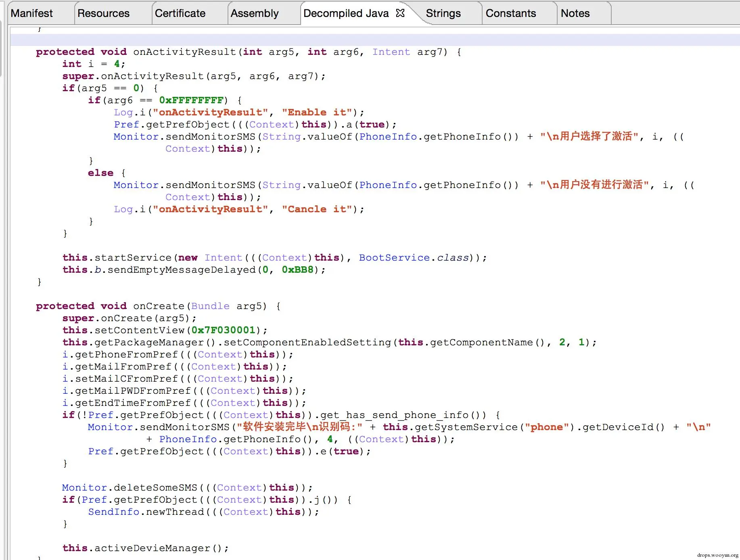Click the 0x7F030001 layout constant
Viewport: 740px width, 560px height.
223,330
